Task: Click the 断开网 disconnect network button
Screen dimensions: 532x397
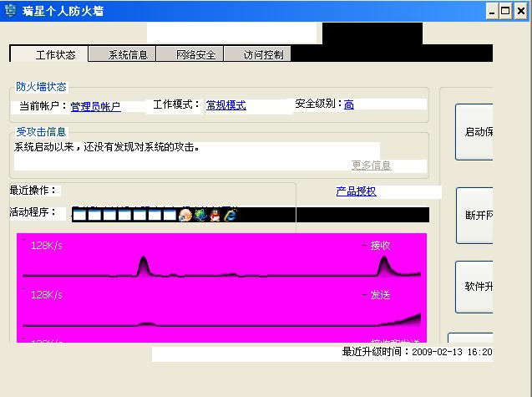Action: [x=474, y=216]
